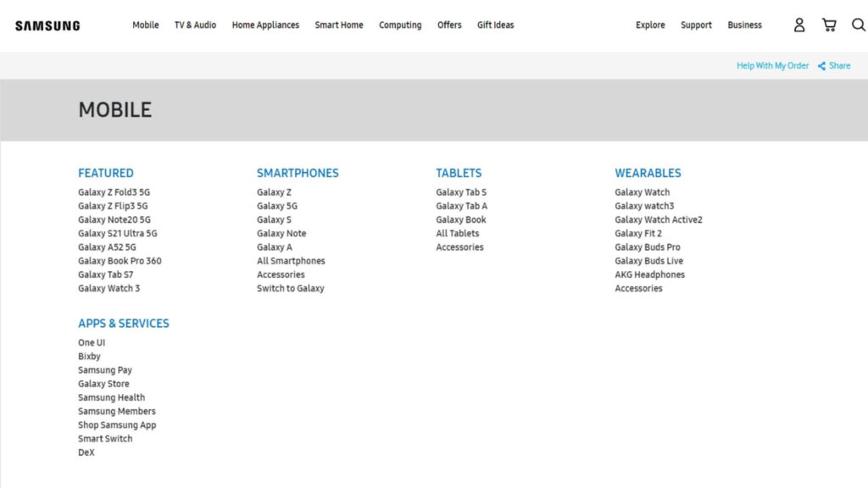
Task: Open Accessories under Tablets
Action: coord(459,247)
